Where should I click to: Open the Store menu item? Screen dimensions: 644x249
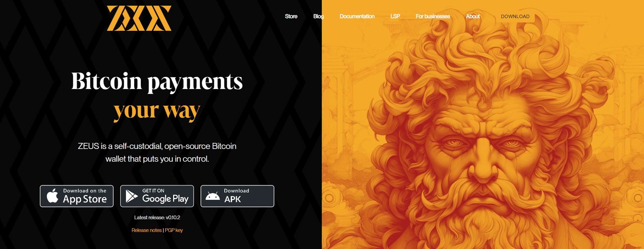coord(291,16)
